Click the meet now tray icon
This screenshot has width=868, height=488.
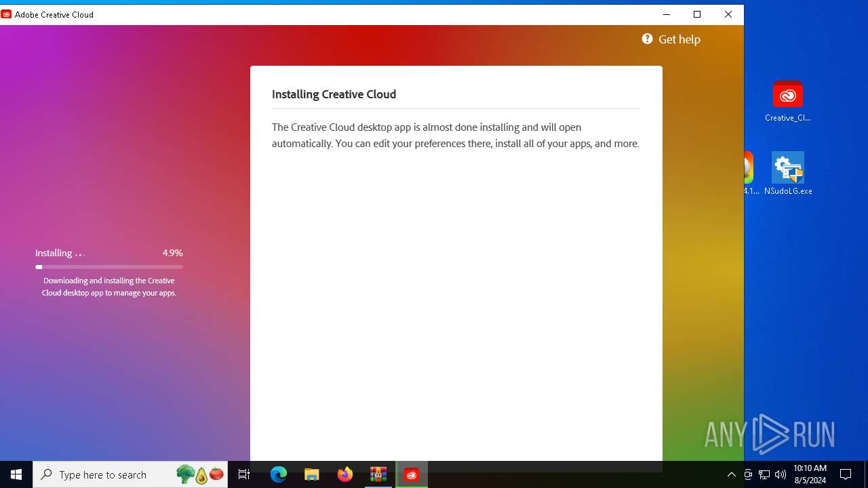748,474
